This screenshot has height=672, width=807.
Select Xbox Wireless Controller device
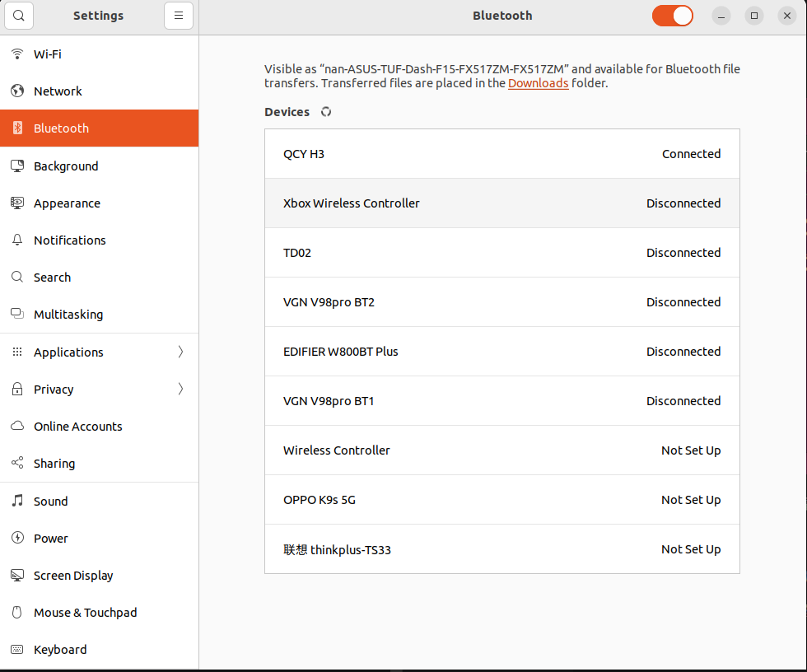[x=502, y=203]
